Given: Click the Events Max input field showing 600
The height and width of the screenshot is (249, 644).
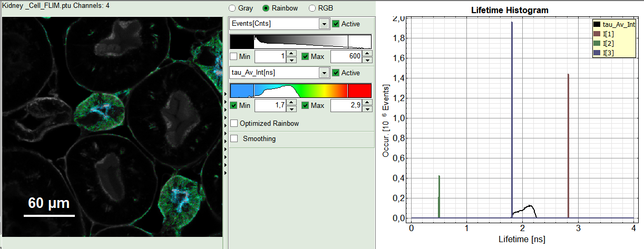Looking at the screenshot, I should click(345, 56).
